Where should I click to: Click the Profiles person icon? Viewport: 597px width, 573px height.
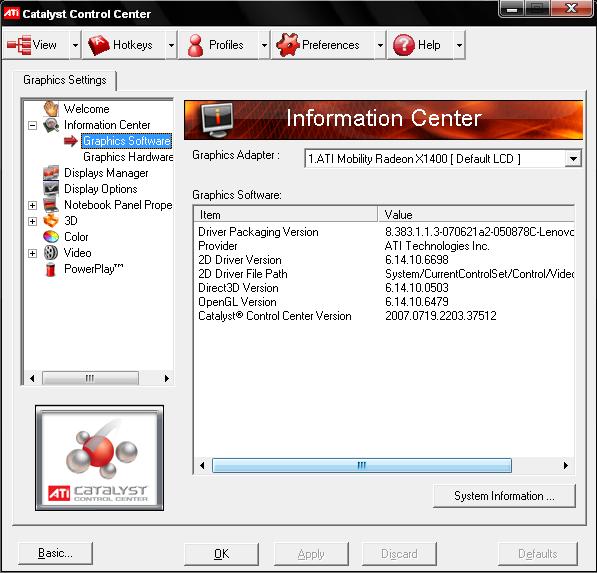pos(196,45)
